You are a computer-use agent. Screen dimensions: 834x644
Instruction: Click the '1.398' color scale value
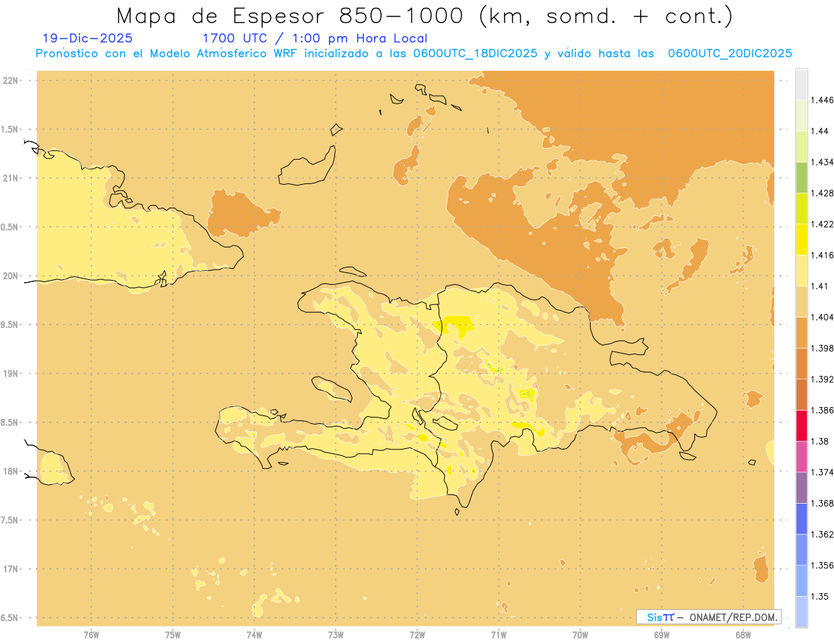pos(822,348)
